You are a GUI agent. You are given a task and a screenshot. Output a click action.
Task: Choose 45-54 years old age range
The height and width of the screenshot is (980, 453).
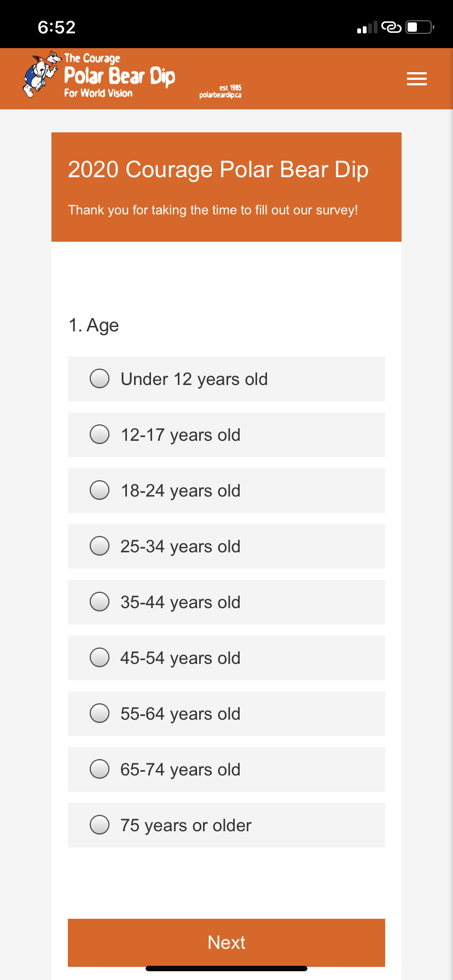[x=226, y=658]
